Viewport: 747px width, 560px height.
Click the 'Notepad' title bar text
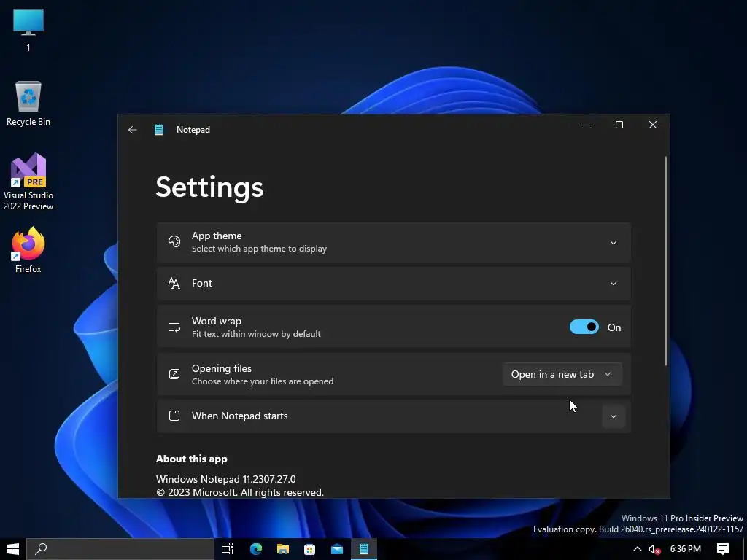pyautogui.click(x=193, y=130)
